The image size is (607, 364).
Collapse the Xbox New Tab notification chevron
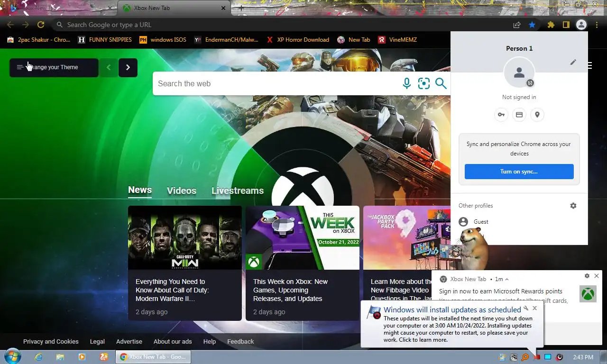(x=507, y=279)
